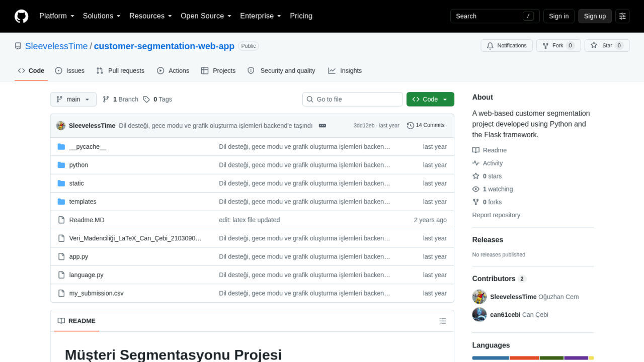Click the Notifications button
The height and width of the screenshot is (362, 644).
coord(507,46)
